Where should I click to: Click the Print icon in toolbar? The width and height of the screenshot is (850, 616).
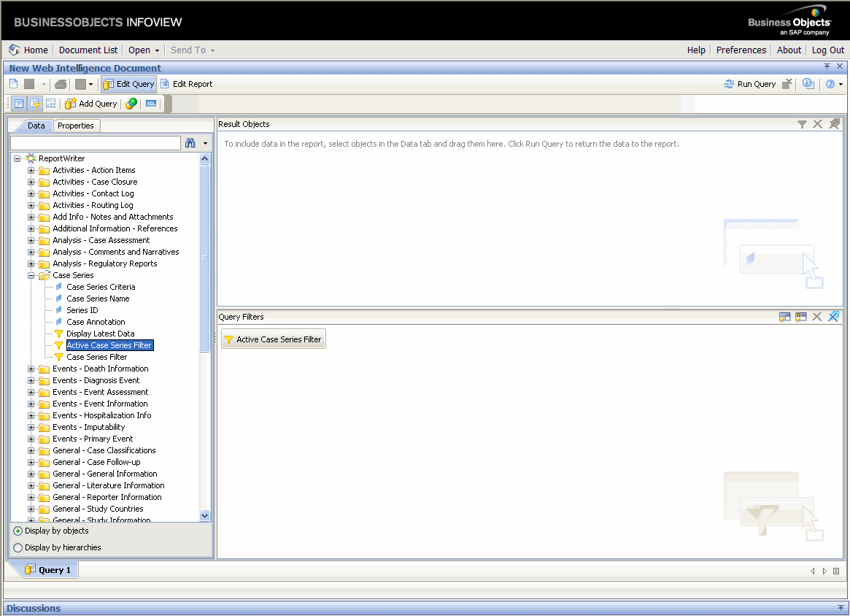[x=61, y=84]
